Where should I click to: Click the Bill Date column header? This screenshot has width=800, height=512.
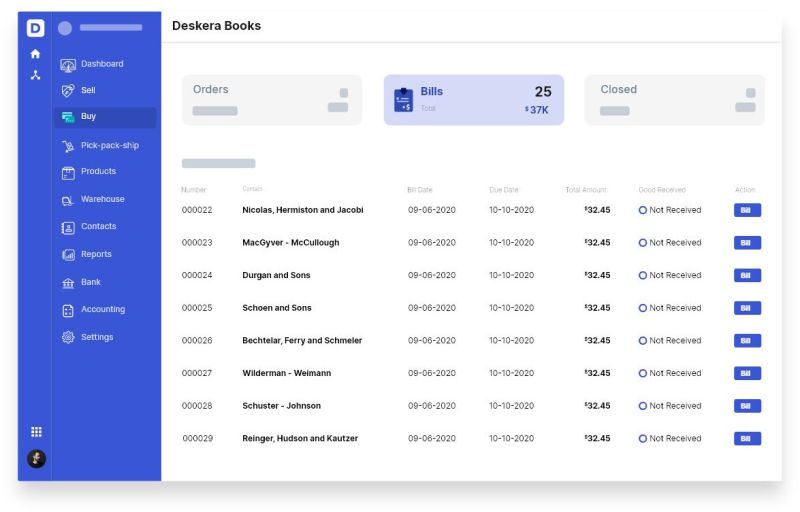(419, 190)
